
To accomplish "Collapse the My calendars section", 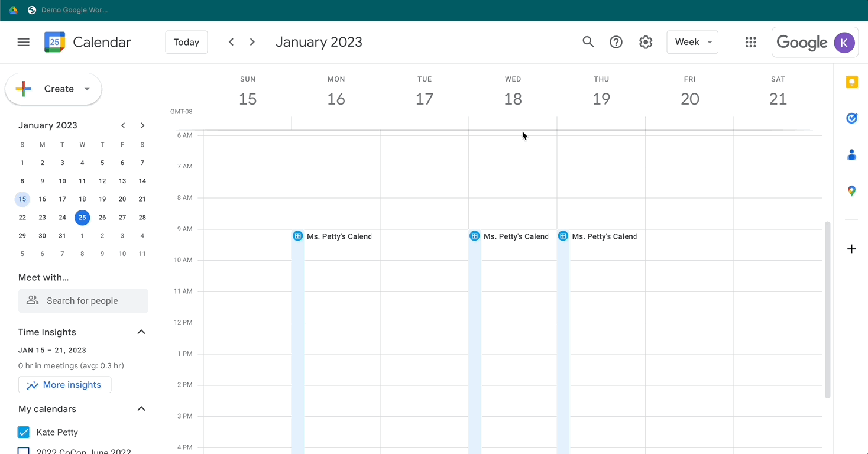I will pyautogui.click(x=141, y=408).
